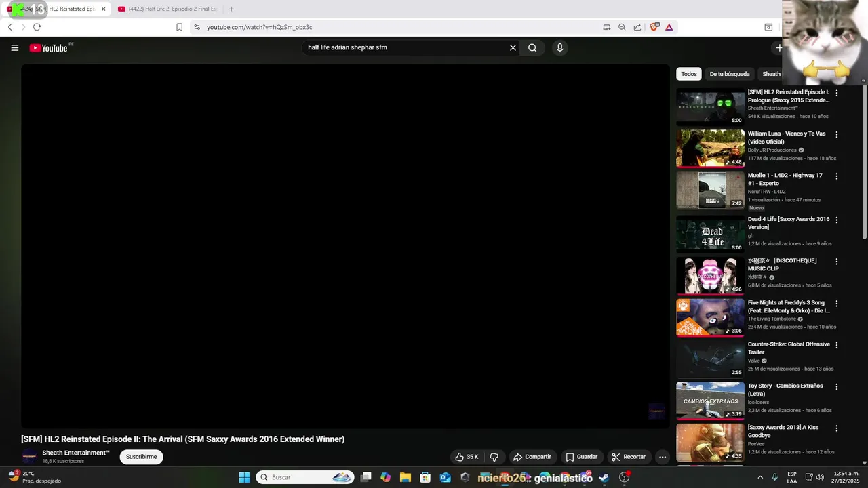Open Microsoft Store from taskbar
Screen dimensions: 868x488
[425, 477]
